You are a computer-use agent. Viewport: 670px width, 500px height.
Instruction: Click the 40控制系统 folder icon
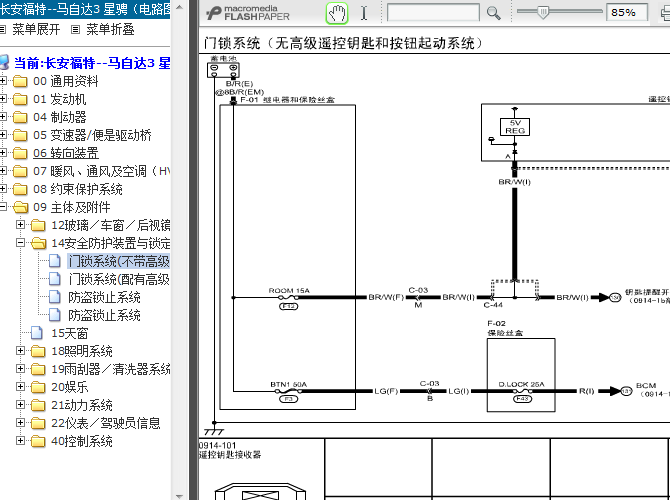(x=38, y=441)
